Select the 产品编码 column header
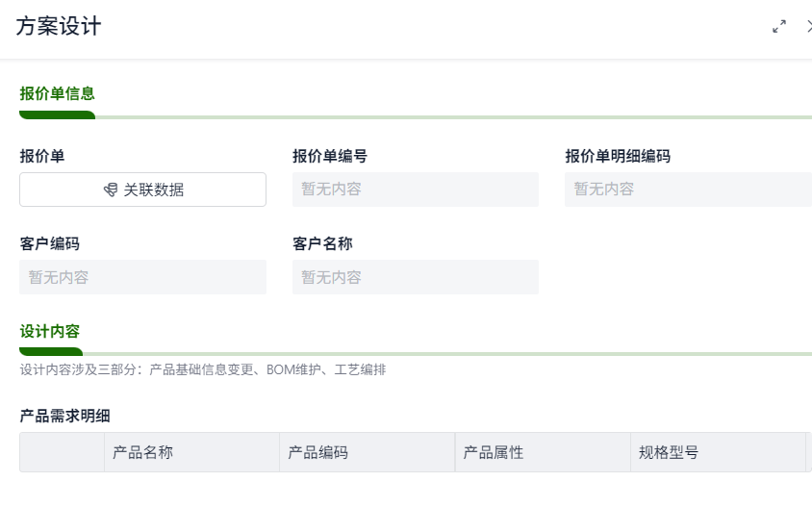 (x=318, y=452)
